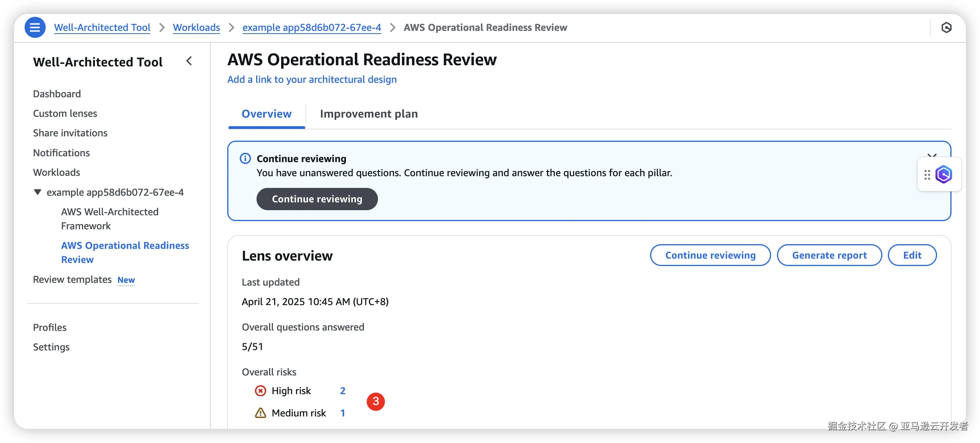Dismiss the Continue reviewing info banner
Viewport: 980px width, 443px height.
click(x=932, y=155)
